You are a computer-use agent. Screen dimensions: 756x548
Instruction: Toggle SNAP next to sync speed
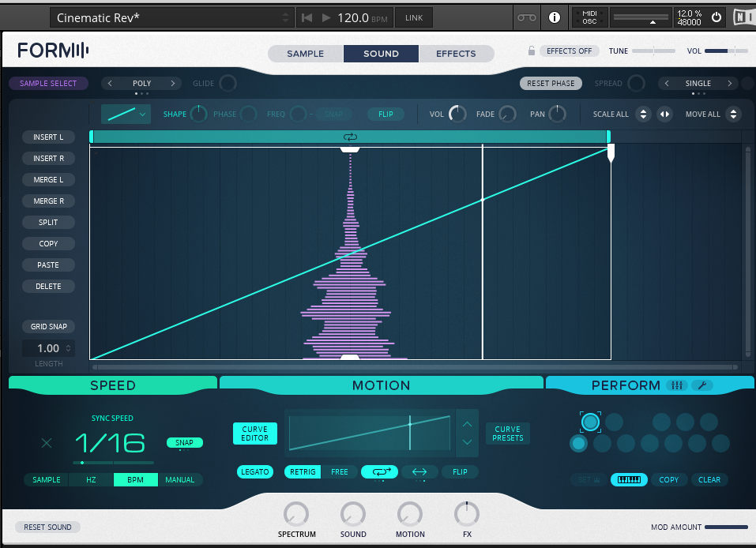tap(184, 442)
